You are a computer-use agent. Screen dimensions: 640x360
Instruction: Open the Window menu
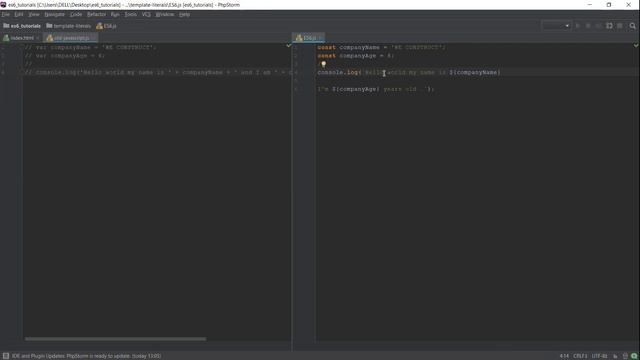165,14
